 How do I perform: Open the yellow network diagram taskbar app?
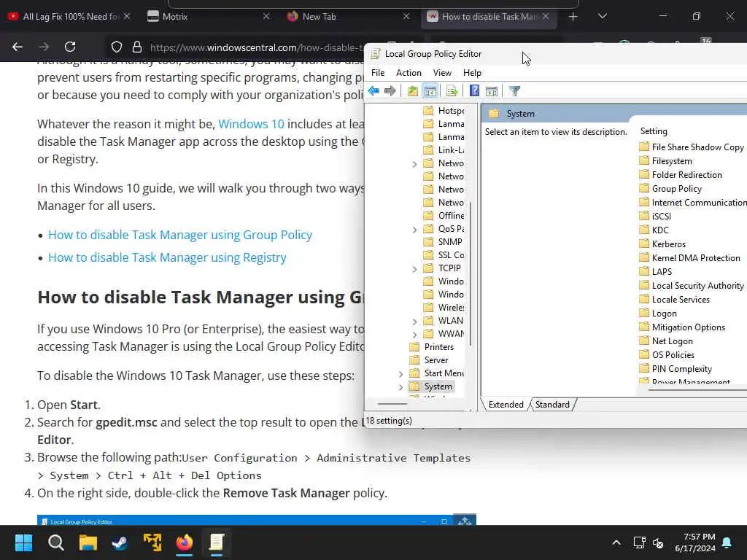(x=152, y=542)
